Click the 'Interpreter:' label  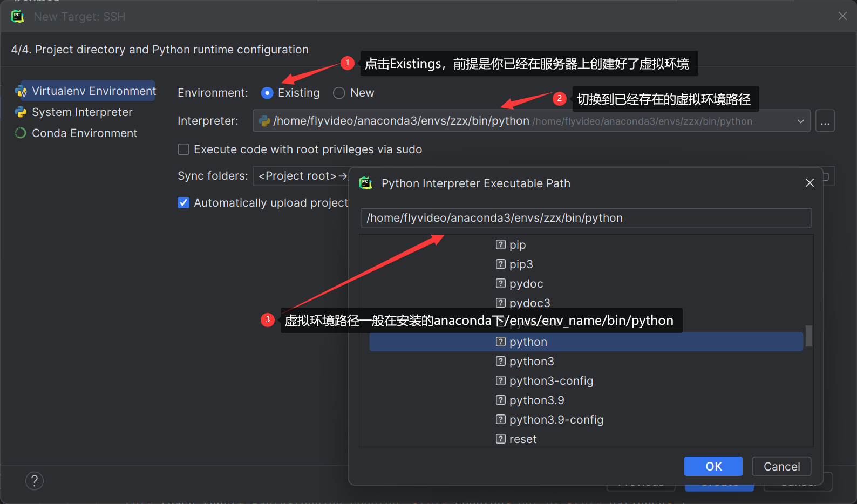click(208, 121)
